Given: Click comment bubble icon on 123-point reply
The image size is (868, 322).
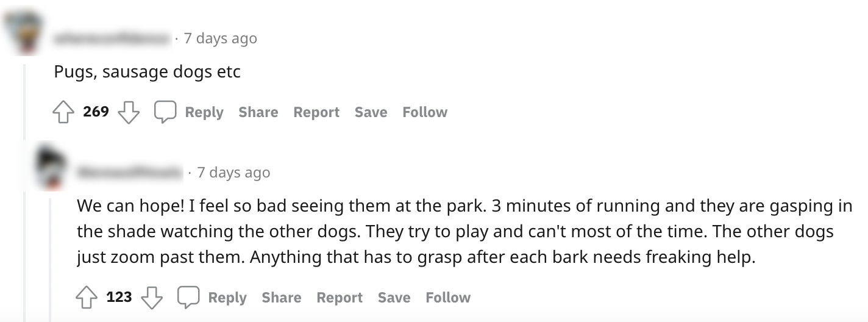Looking at the screenshot, I should [x=188, y=298].
